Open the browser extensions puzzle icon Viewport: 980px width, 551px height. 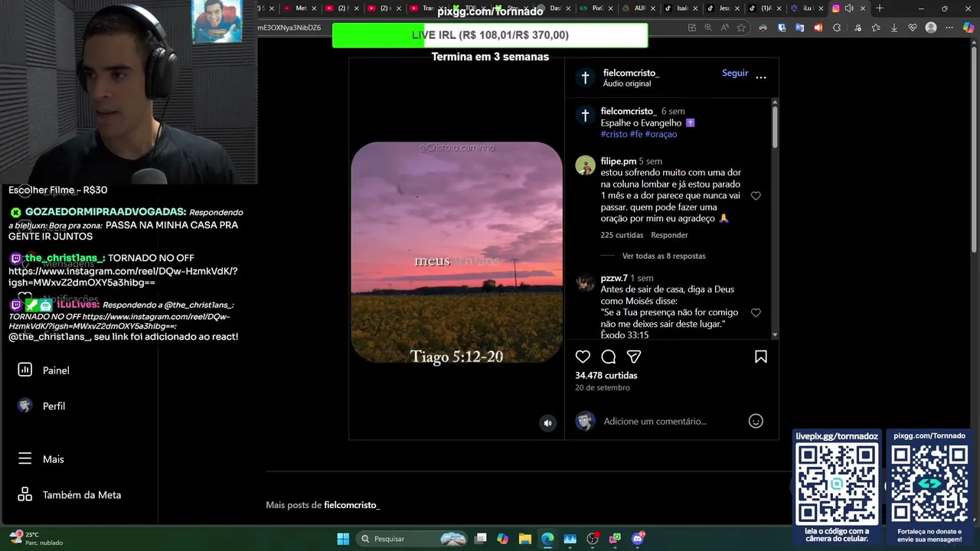[837, 28]
